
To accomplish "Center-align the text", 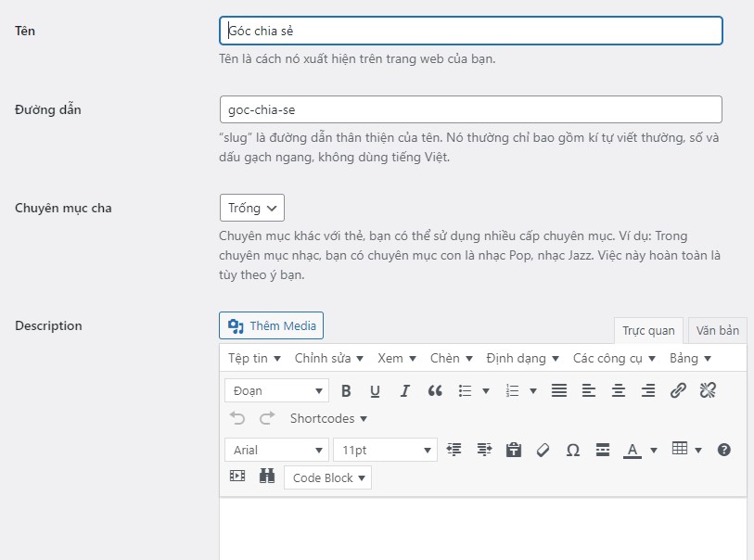I will click(619, 390).
